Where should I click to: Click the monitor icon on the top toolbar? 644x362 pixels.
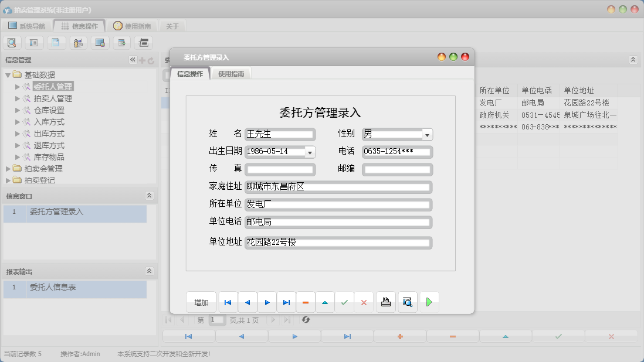(x=100, y=42)
